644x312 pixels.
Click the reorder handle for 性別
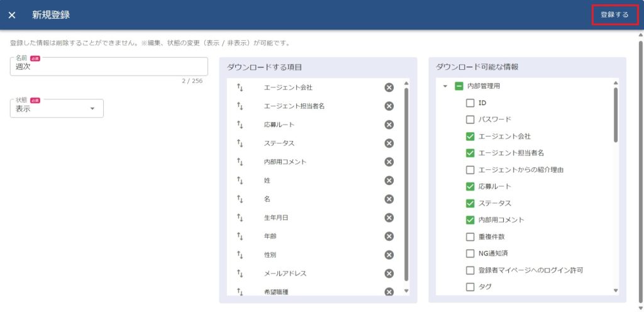click(x=240, y=255)
